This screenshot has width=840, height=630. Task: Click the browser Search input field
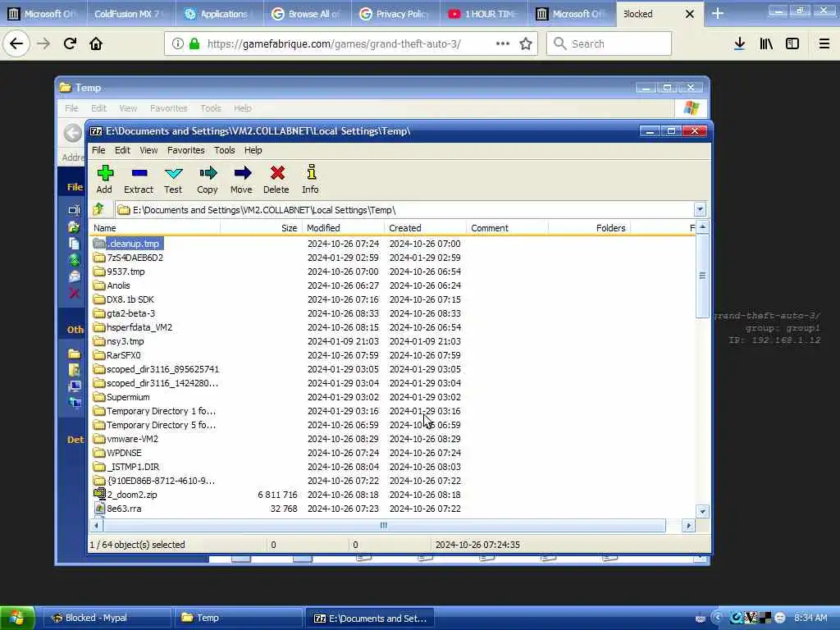609,43
